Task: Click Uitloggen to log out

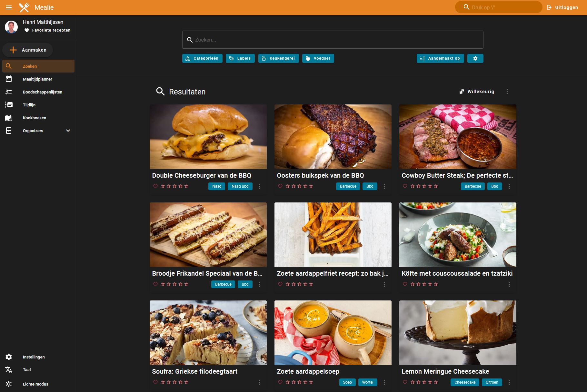Action: click(x=562, y=7)
